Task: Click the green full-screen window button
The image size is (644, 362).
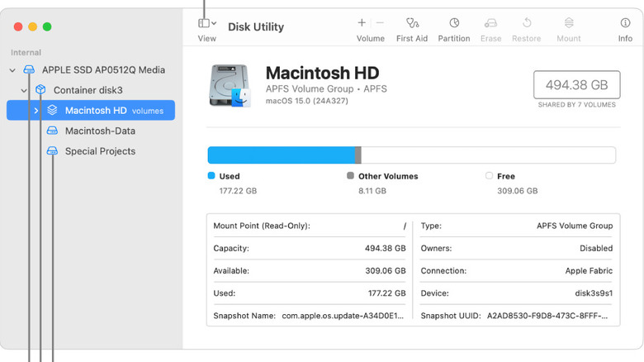Action: coord(47,26)
